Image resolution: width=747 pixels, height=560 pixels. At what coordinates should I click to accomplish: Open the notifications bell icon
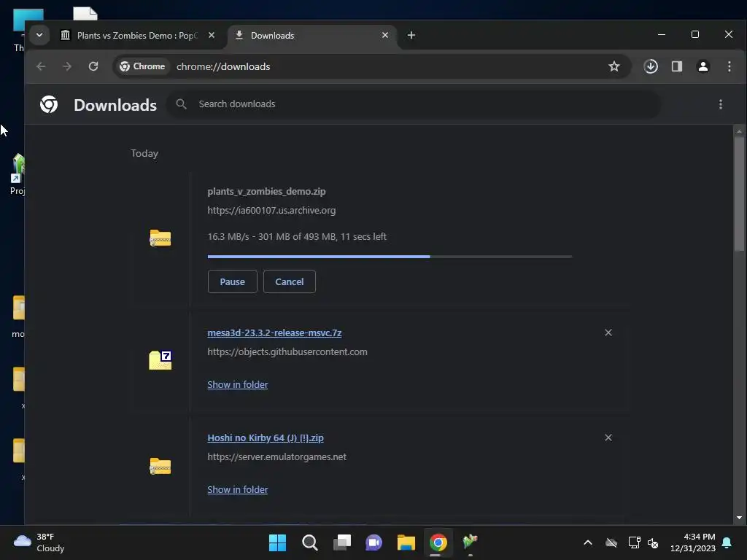(727, 542)
